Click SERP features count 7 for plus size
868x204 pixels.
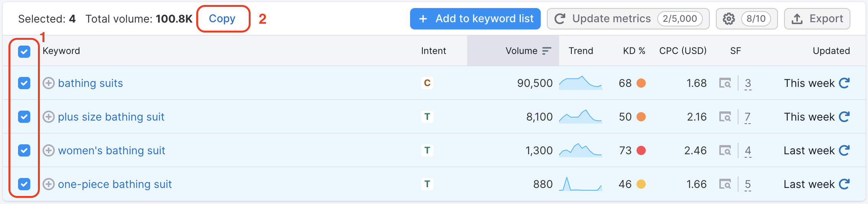(748, 117)
